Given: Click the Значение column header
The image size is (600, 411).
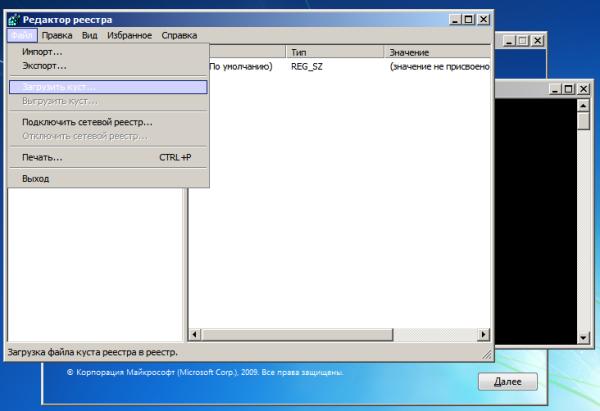Looking at the screenshot, I should (x=435, y=51).
